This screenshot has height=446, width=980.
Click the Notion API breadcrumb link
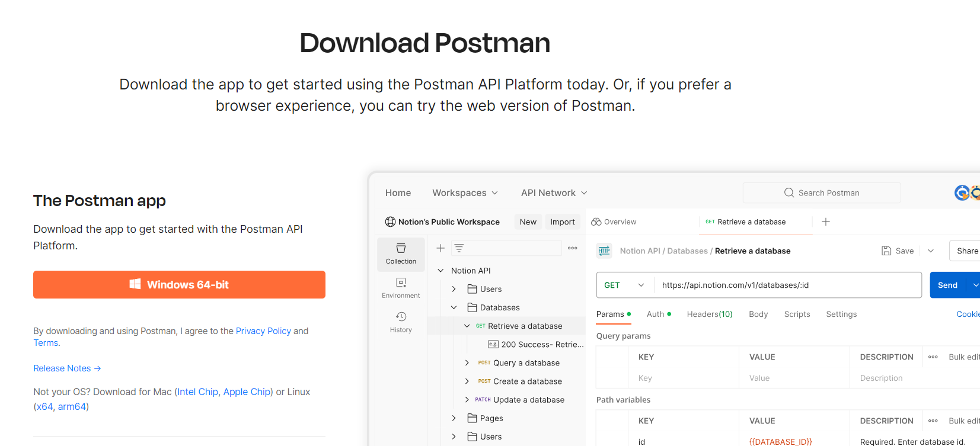point(640,251)
